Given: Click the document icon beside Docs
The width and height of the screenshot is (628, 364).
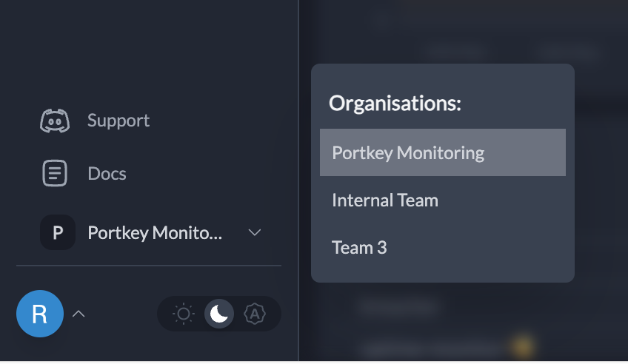Looking at the screenshot, I should click(x=55, y=173).
